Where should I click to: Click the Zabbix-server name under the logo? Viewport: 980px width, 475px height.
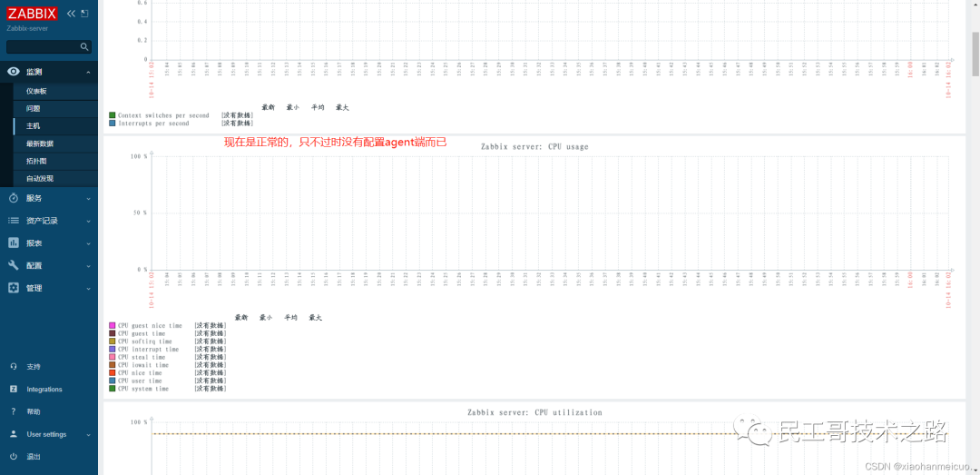click(27, 29)
